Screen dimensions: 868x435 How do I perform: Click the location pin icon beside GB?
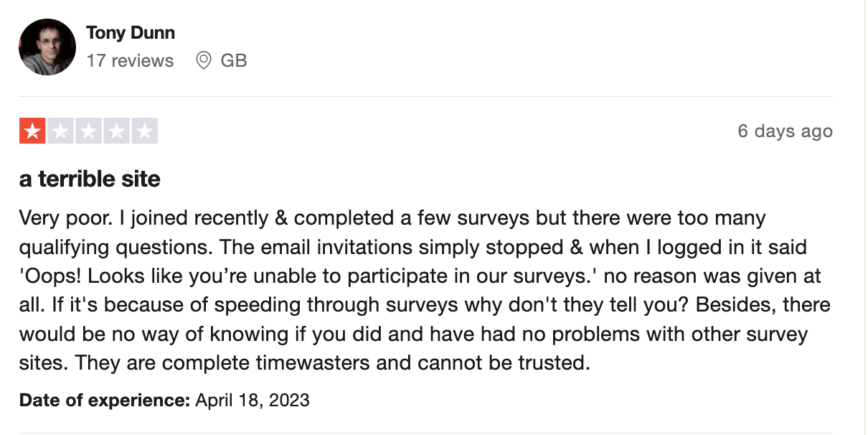(204, 60)
